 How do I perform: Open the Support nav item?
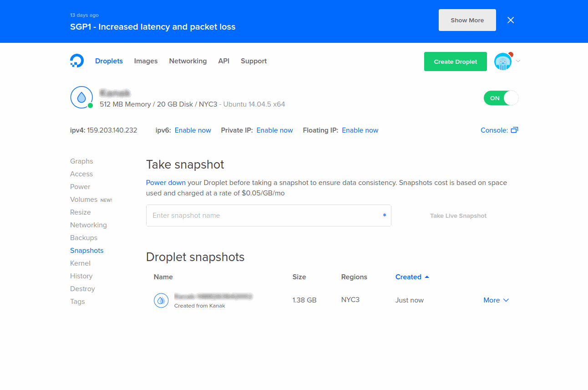click(x=253, y=61)
